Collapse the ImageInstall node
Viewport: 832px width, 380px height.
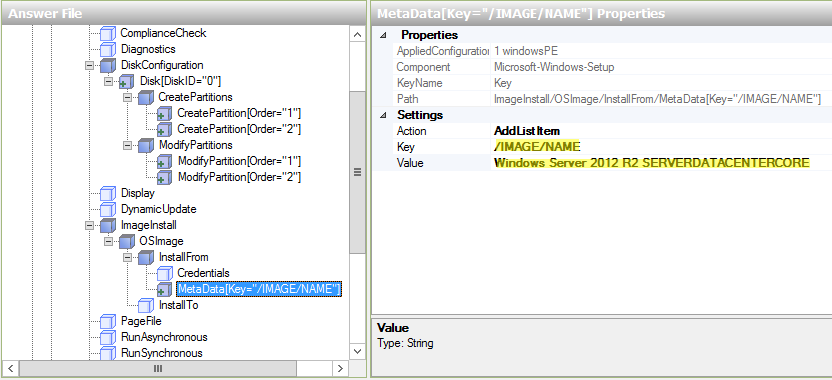pyautogui.click(x=89, y=226)
